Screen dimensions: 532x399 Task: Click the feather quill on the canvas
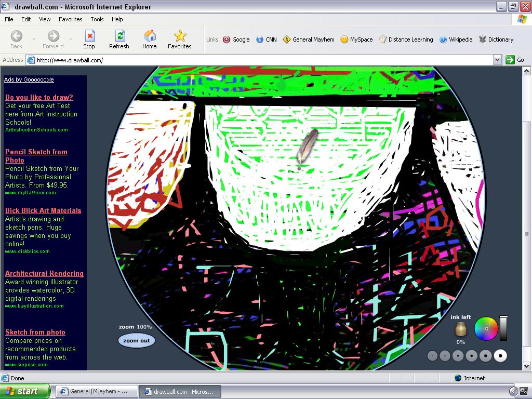coord(307,148)
